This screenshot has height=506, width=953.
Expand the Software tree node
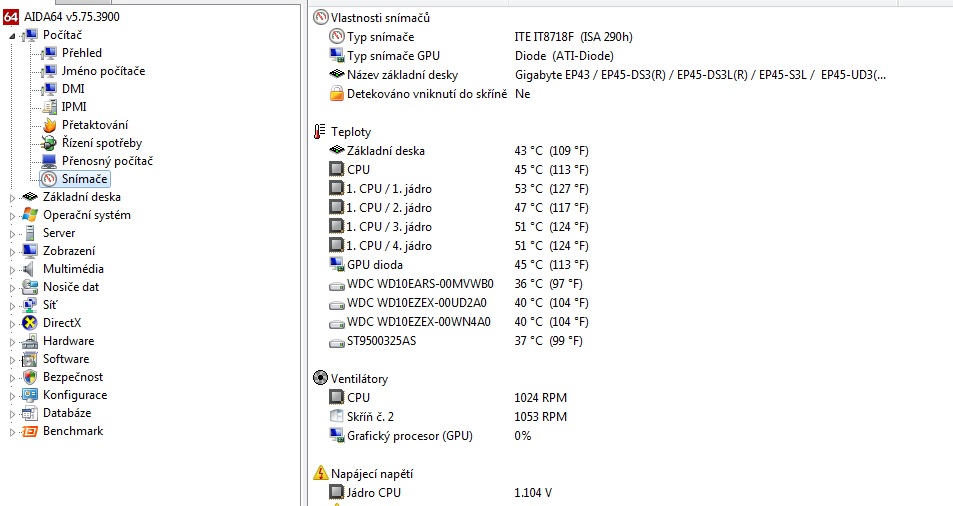tap(12, 360)
